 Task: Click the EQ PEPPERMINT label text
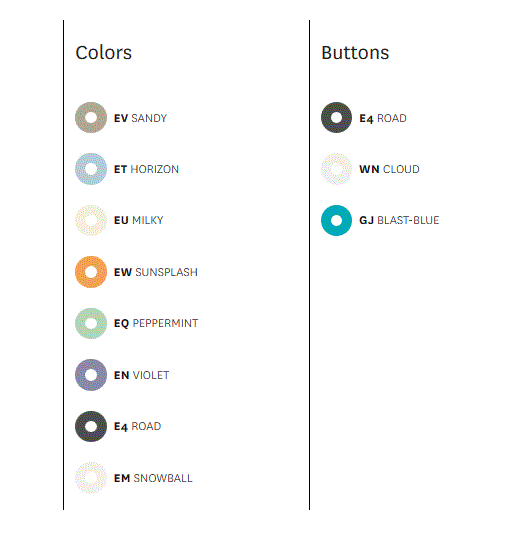click(156, 323)
